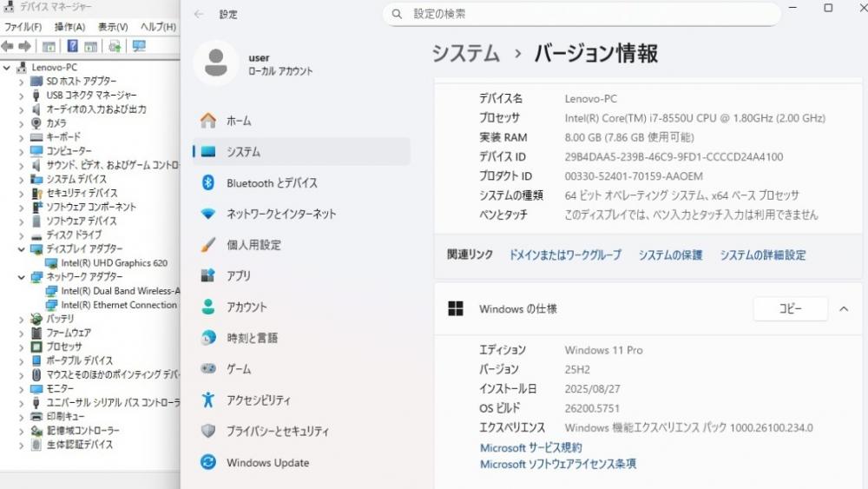868x489 pixels.
Task: Click the 設定の検索 search field
Action: coord(582,14)
